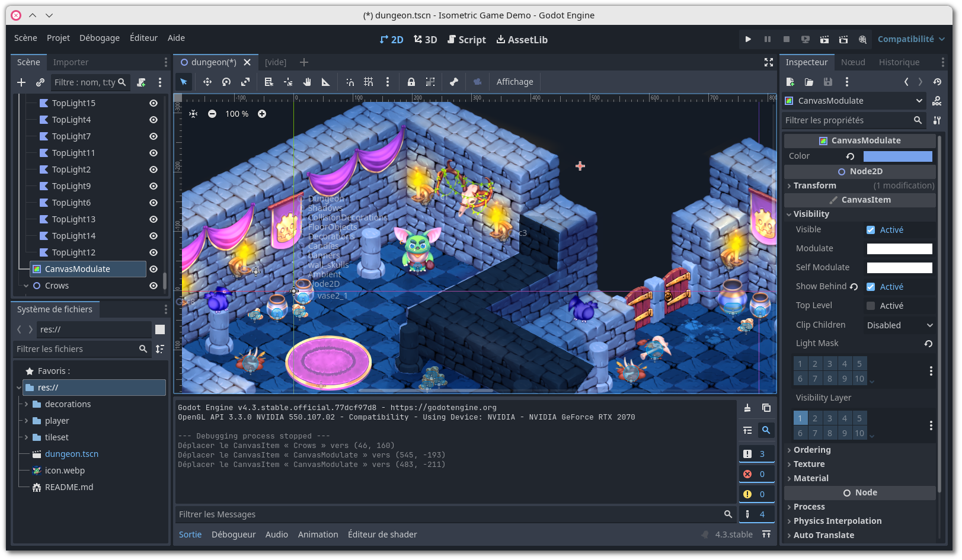Toggle visibility of TopLight13

[154, 219]
